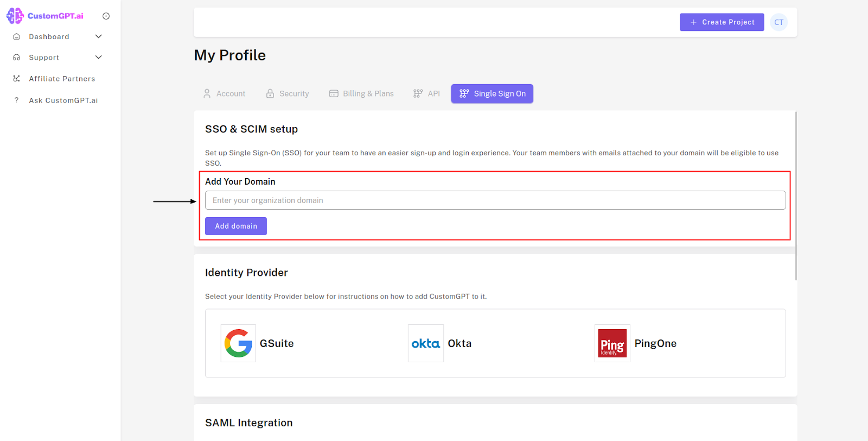Click the Identity Provider heading

pos(246,273)
